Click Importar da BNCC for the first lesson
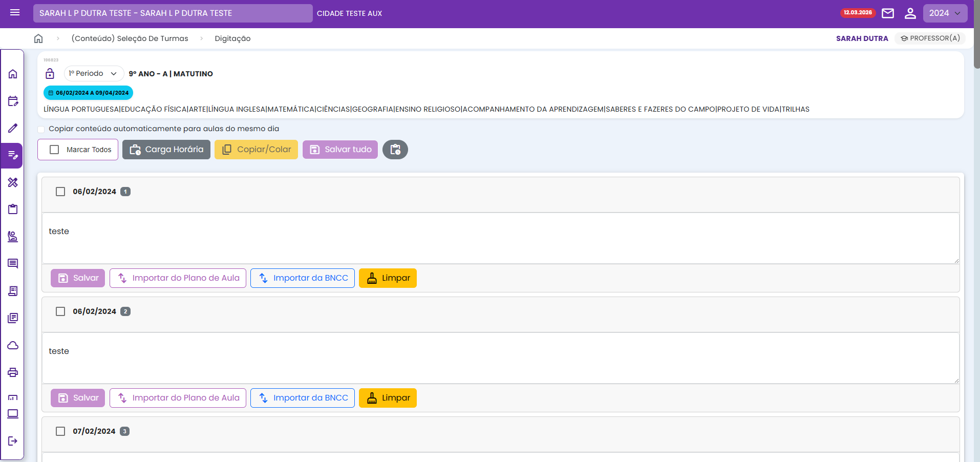 [302, 278]
